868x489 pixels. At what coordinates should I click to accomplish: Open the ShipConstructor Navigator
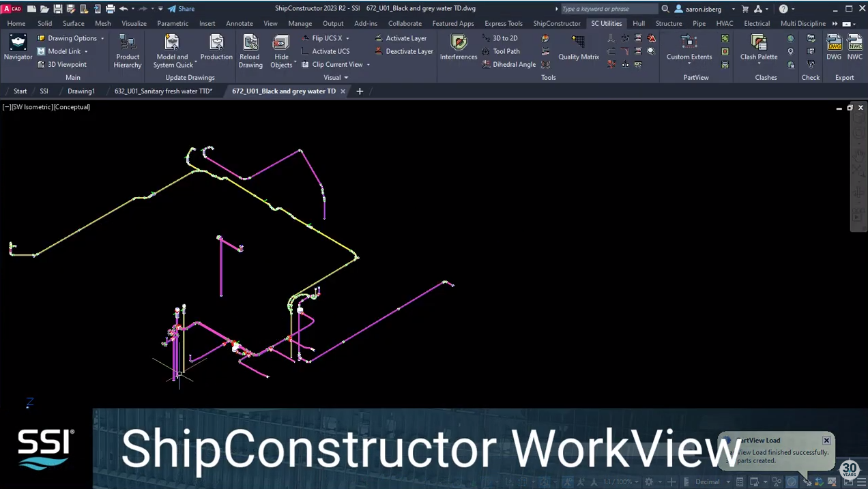pos(18,48)
